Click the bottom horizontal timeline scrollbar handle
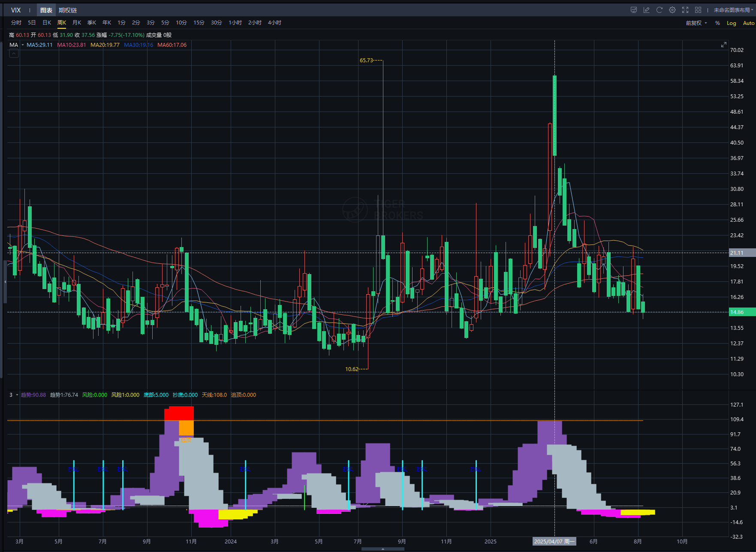This screenshot has width=756, height=552. (383, 549)
